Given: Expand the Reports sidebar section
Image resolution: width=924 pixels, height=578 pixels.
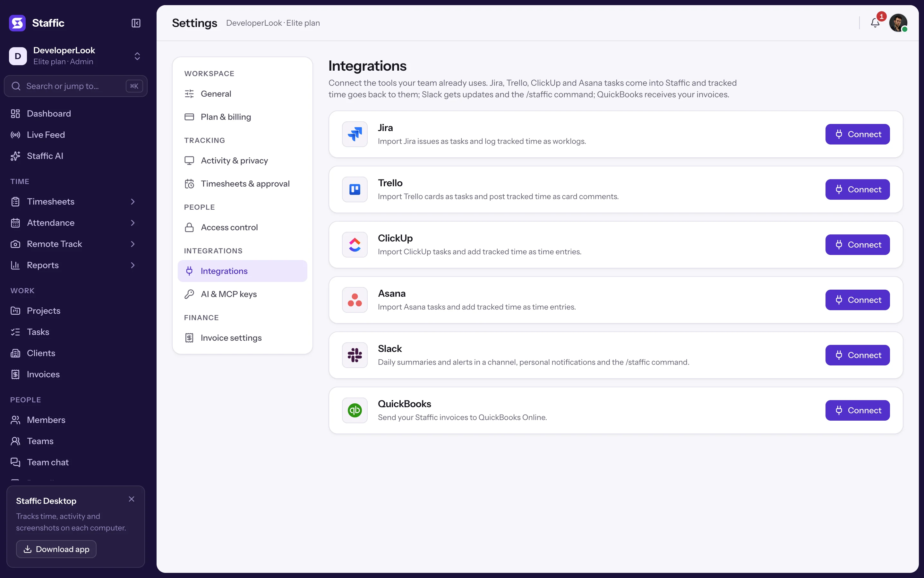Looking at the screenshot, I should [133, 265].
